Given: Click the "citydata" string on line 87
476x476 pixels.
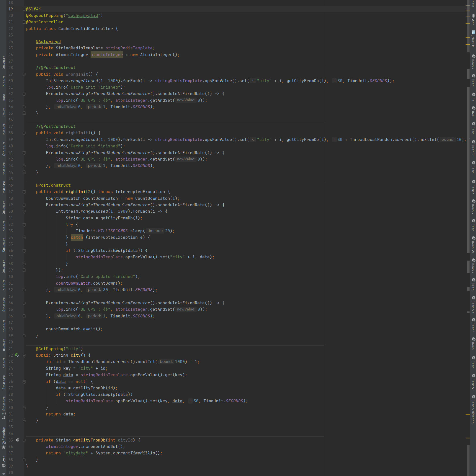Looking at the screenshot, I should (75, 453).
